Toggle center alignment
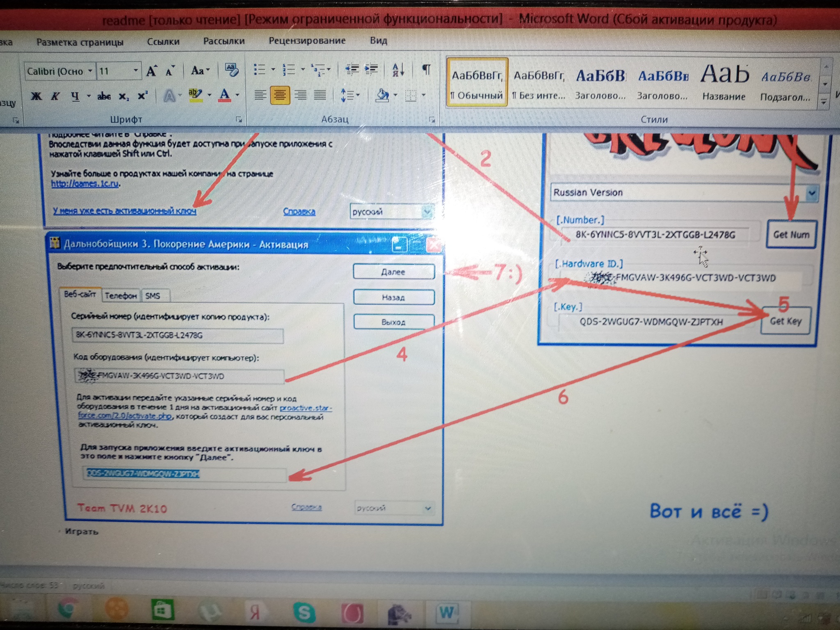Viewport: 840px width, 630px height. coord(280,95)
